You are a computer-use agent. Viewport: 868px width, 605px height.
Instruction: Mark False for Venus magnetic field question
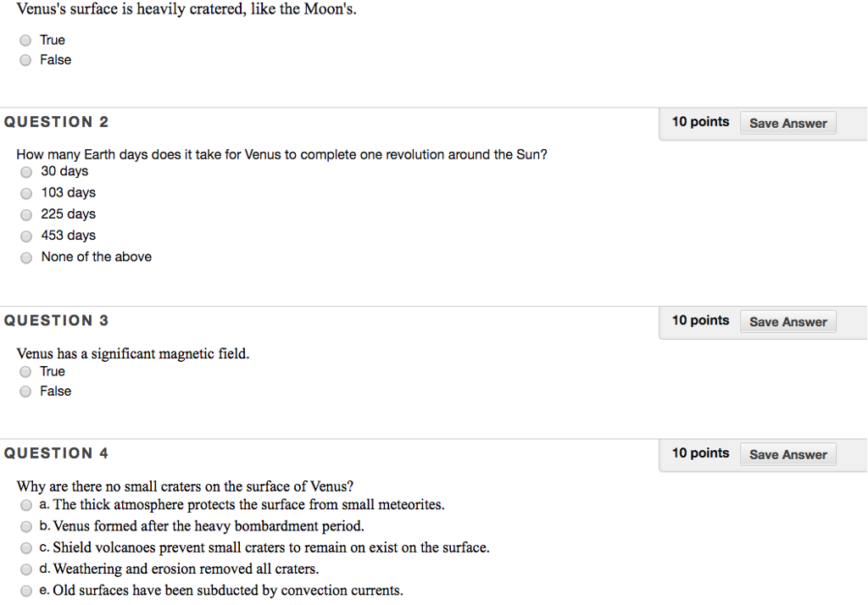(25, 391)
